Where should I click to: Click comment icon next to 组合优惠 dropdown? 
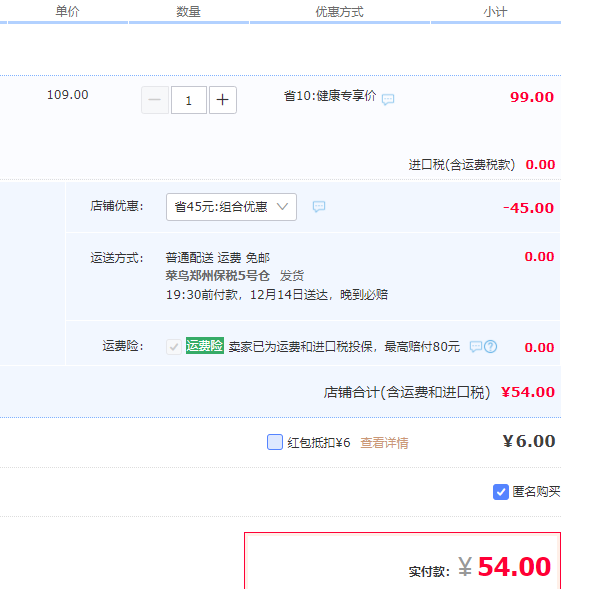[x=319, y=207]
